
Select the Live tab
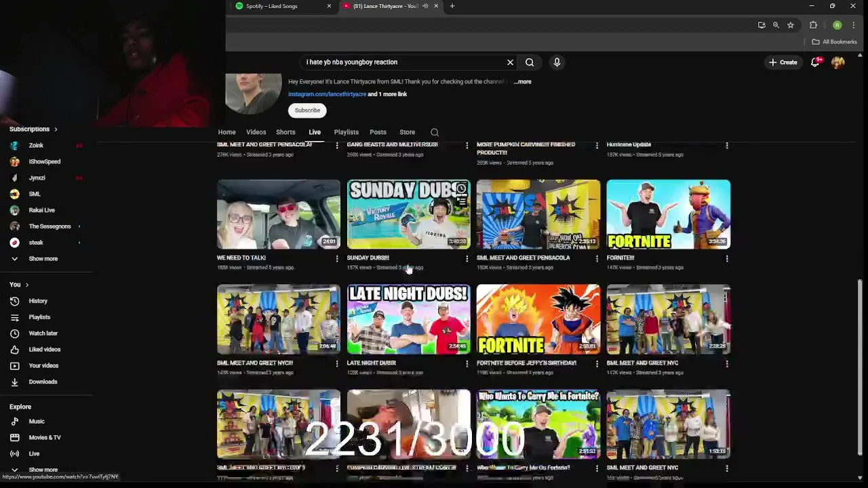point(315,132)
